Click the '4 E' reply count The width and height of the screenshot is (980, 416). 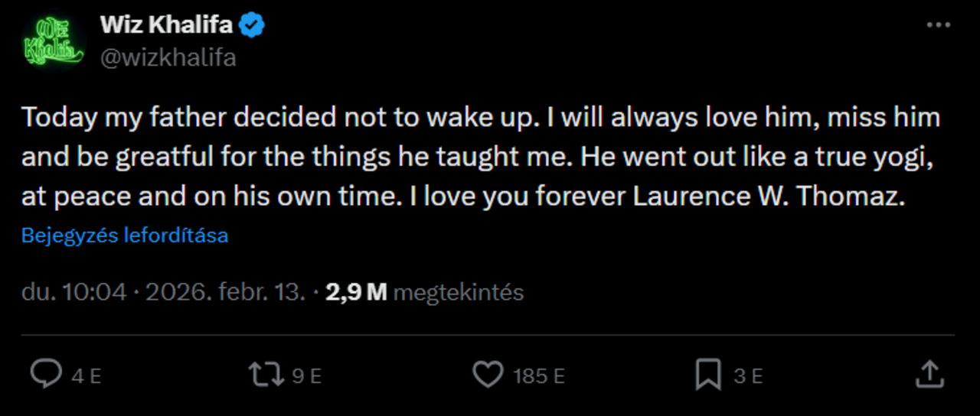click(86, 376)
